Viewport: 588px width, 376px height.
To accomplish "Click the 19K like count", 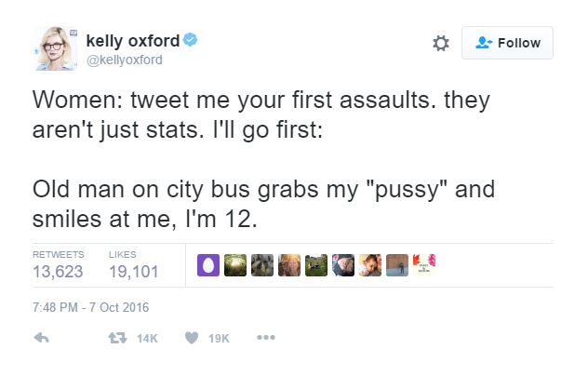I will [x=219, y=339].
